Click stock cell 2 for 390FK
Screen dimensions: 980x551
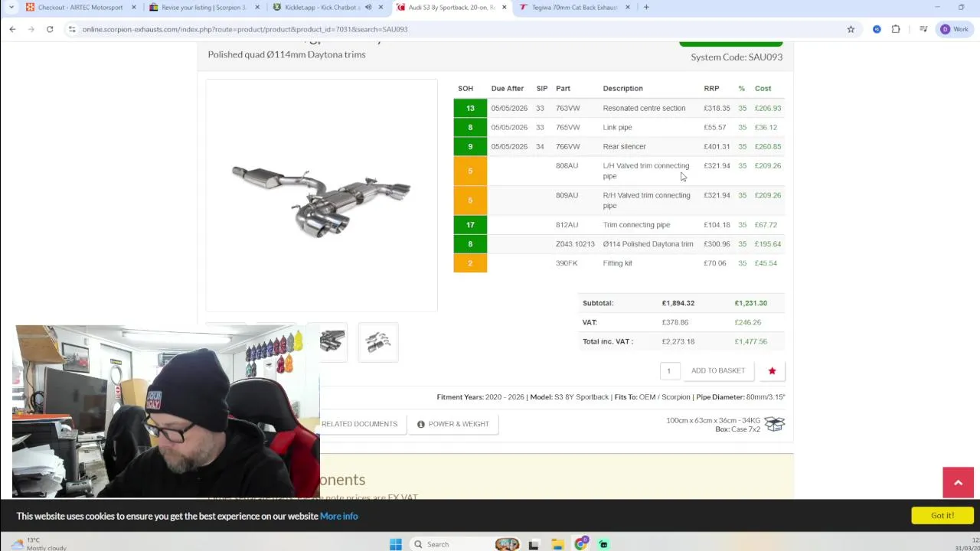pos(470,263)
